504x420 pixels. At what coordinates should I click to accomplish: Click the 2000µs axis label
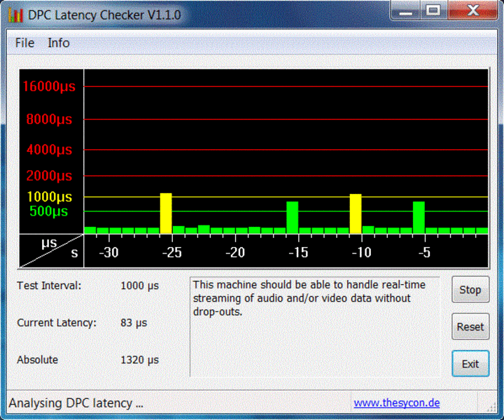(49, 176)
